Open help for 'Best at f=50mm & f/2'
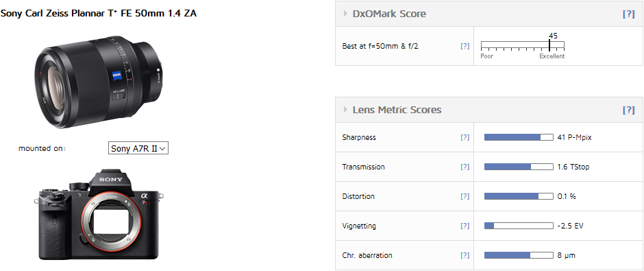Viewport: 644px width, 271px height. click(x=465, y=46)
